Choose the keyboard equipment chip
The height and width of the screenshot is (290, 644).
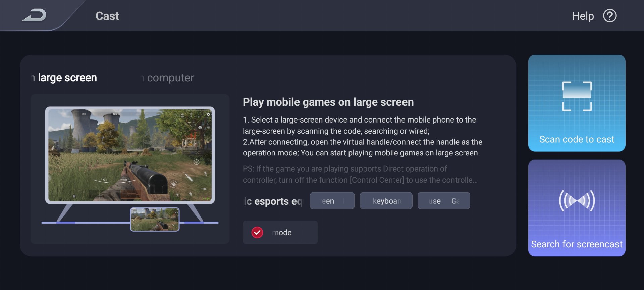(386, 201)
